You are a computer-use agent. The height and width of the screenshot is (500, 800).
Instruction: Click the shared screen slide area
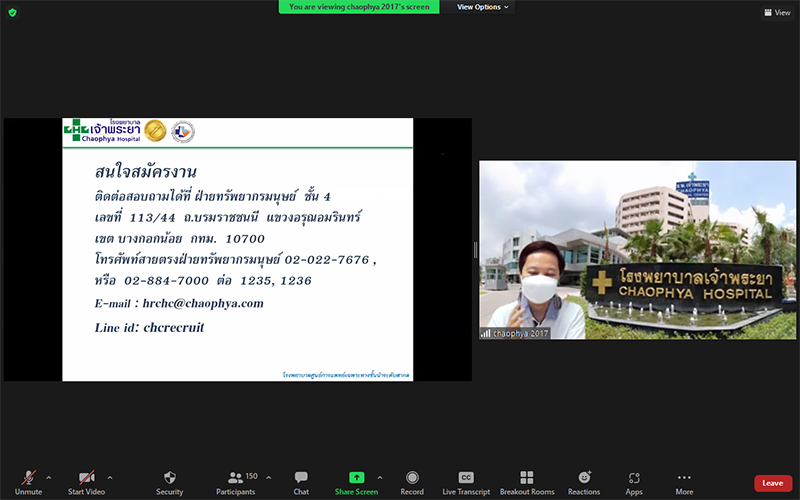pos(238,249)
